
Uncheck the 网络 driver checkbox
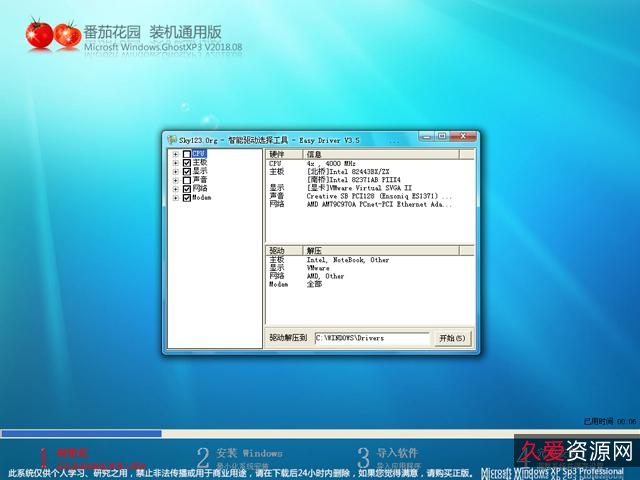[187, 189]
